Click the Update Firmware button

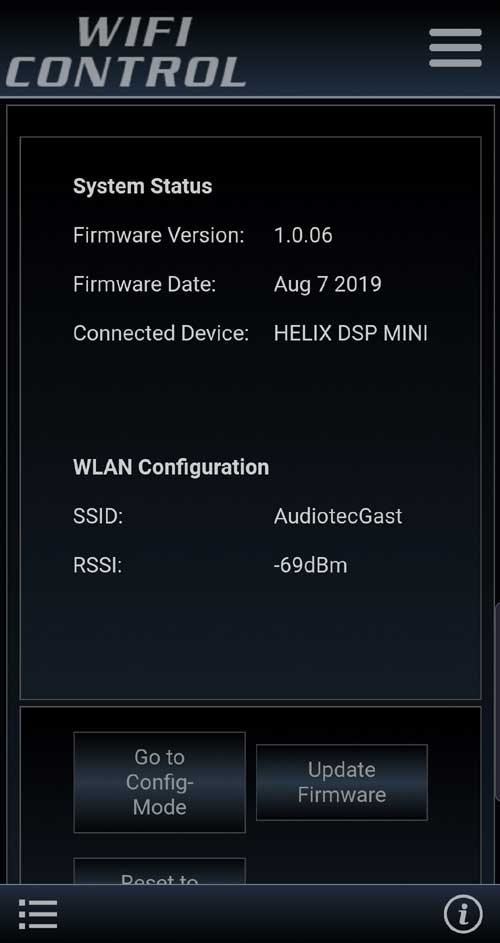click(x=342, y=782)
